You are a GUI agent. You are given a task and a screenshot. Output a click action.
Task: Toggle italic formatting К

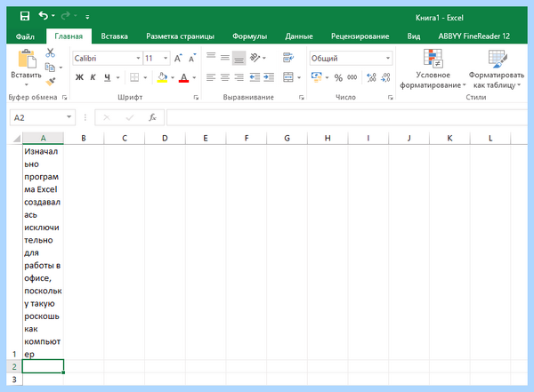[x=93, y=77]
